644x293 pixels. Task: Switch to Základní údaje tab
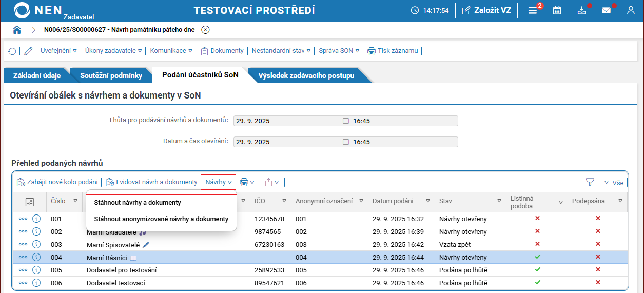(37, 76)
